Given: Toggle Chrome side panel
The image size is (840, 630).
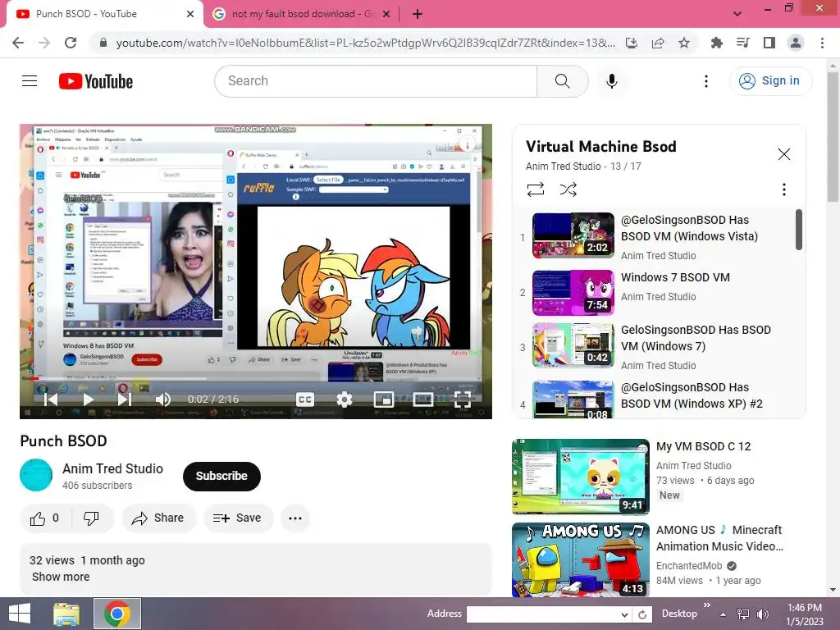Looking at the screenshot, I should (769, 43).
